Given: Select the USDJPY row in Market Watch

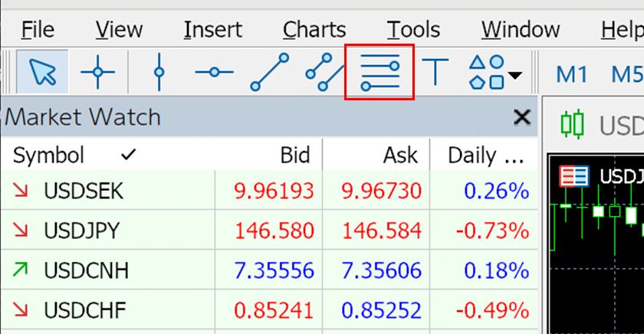Looking at the screenshot, I should tap(81, 231).
